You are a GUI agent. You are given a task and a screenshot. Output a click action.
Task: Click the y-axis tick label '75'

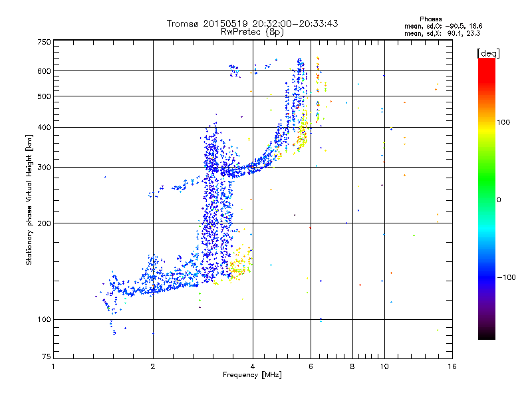click(47, 356)
